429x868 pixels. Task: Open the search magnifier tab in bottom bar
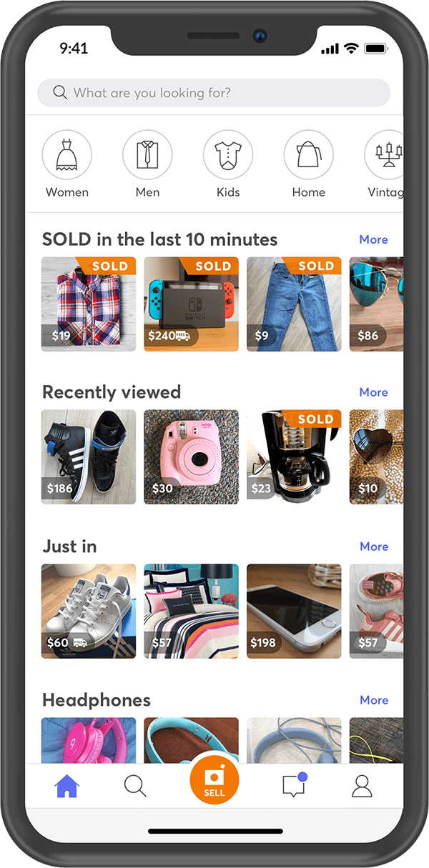[135, 786]
